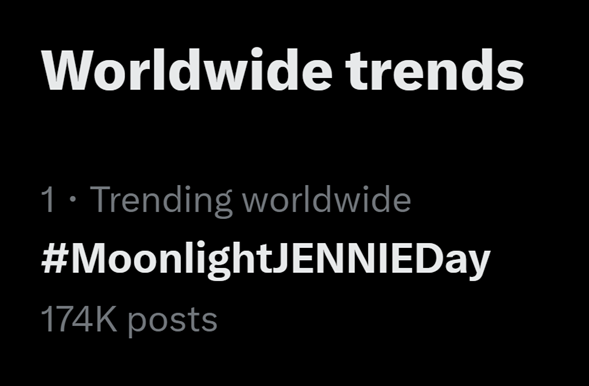The width and height of the screenshot is (589, 386).
Task: Click the rank number 1
Action: point(48,200)
